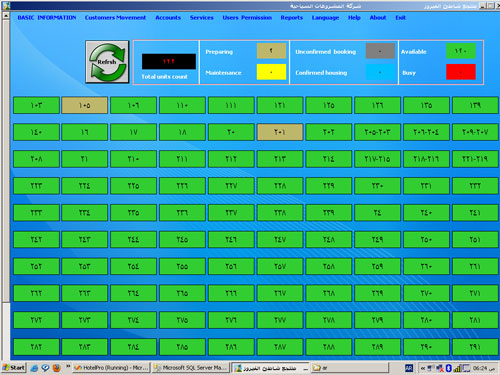Click the Bluetooth tray icon
This screenshot has height=375, width=500.
(449, 368)
